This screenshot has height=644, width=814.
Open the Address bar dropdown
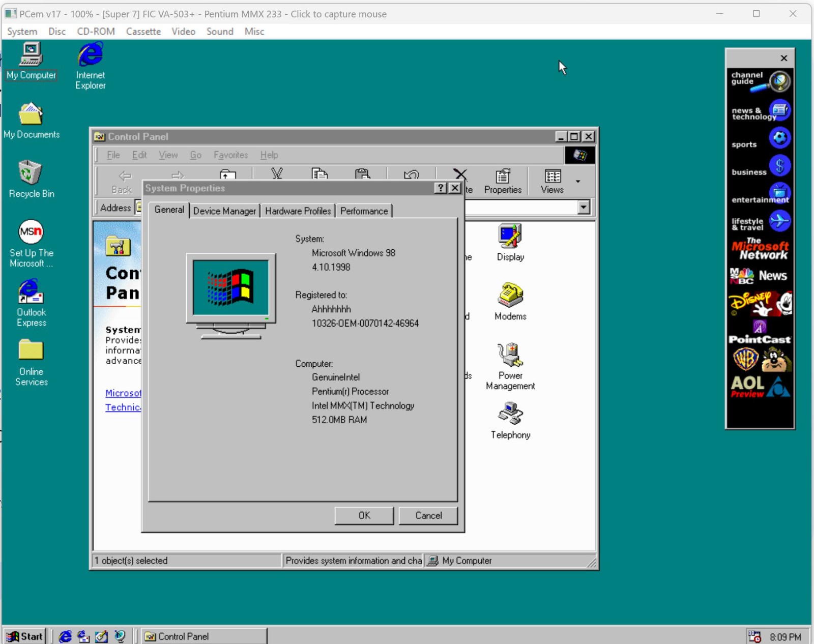(x=584, y=207)
